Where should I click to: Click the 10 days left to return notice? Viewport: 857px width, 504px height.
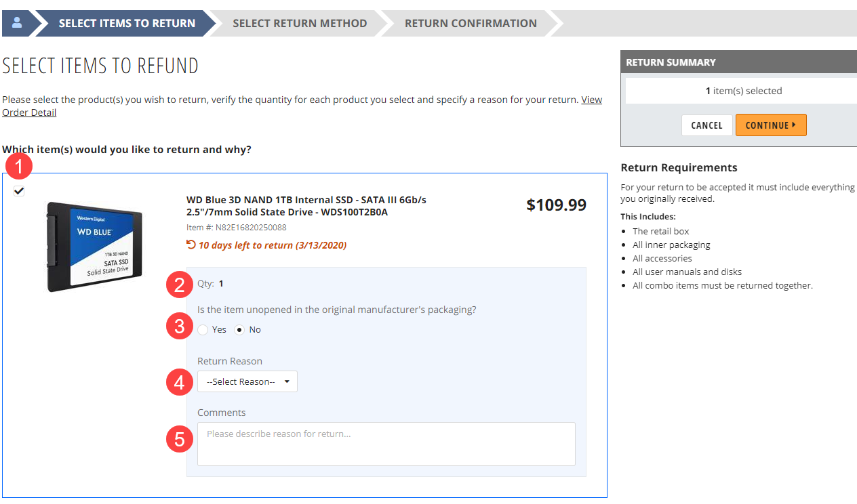(x=271, y=245)
